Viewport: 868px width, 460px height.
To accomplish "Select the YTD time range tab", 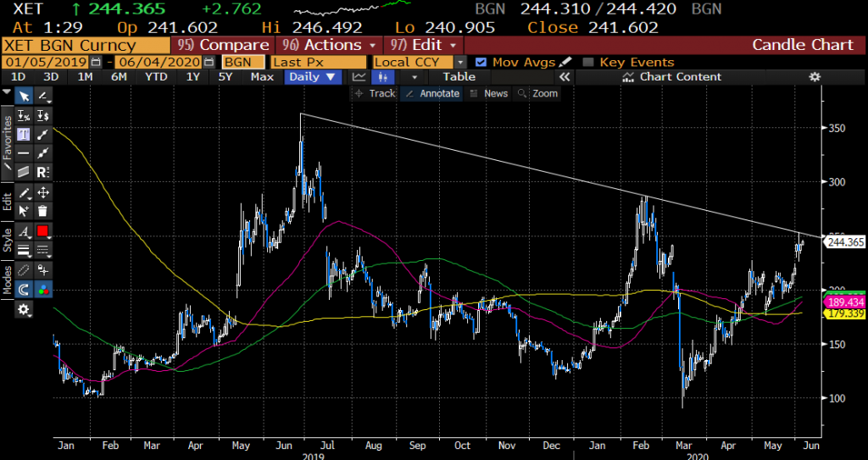I will 156,77.
